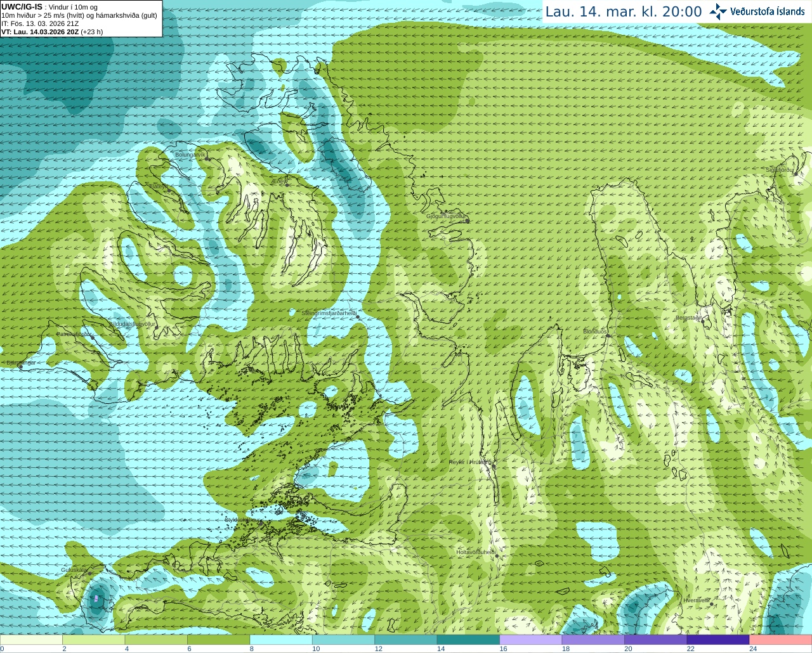Select the 10–12 m/s light teal legend swatch

pos(344,639)
